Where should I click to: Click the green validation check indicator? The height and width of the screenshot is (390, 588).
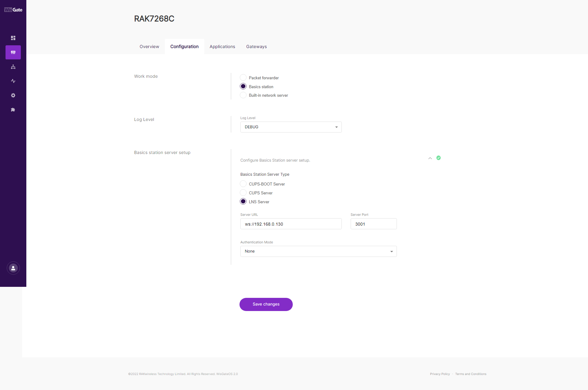tap(439, 158)
